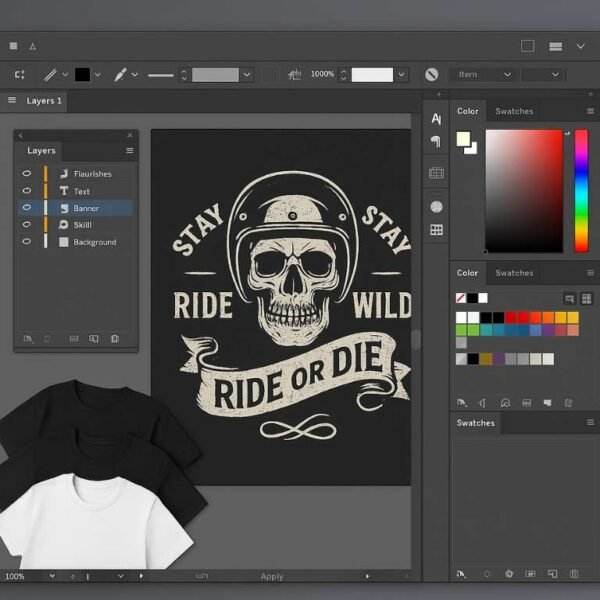Image resolution: width=600 pixels, height=600 pixels.
Task: Pick the purple swatch in the bottom swatch row
Action: point(499,359)
